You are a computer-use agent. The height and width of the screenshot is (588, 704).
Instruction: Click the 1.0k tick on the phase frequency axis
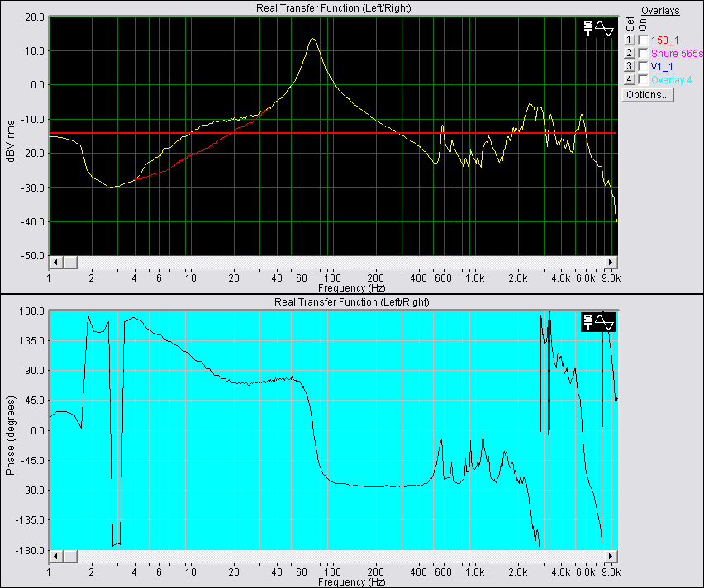pos(474,572)
